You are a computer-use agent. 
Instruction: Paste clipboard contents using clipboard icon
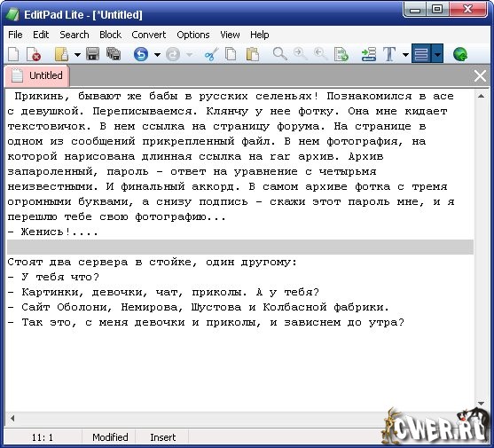(253, 54)
